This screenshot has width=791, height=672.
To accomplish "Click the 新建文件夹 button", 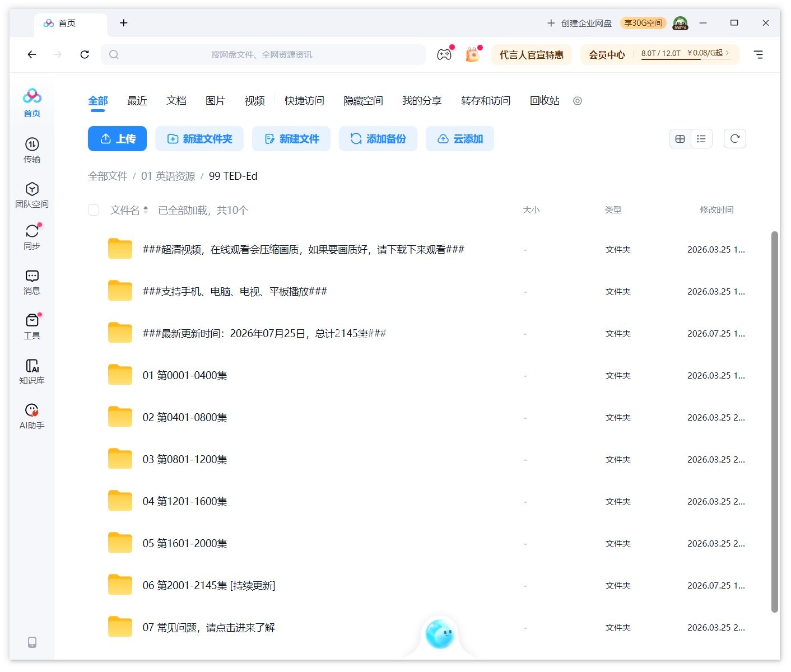I will (199, 139).
